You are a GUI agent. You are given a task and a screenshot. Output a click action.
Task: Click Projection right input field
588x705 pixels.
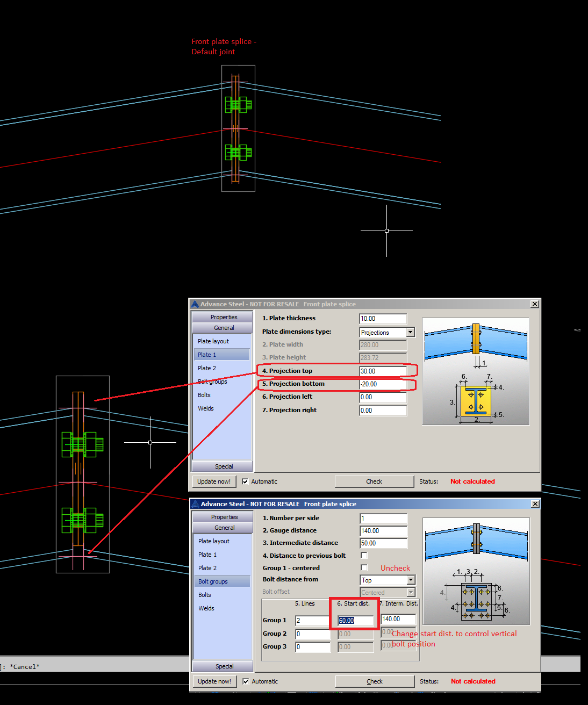click(383, 411)
